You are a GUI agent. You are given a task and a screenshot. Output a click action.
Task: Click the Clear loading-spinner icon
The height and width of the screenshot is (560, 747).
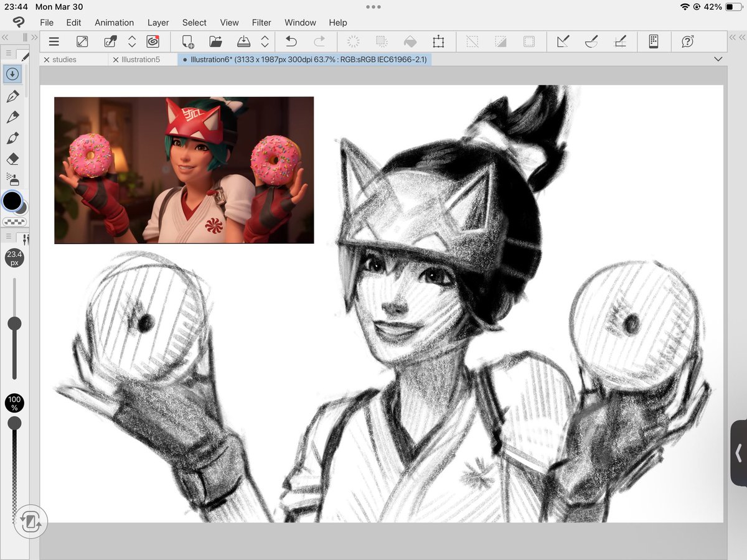coord(353,42)
